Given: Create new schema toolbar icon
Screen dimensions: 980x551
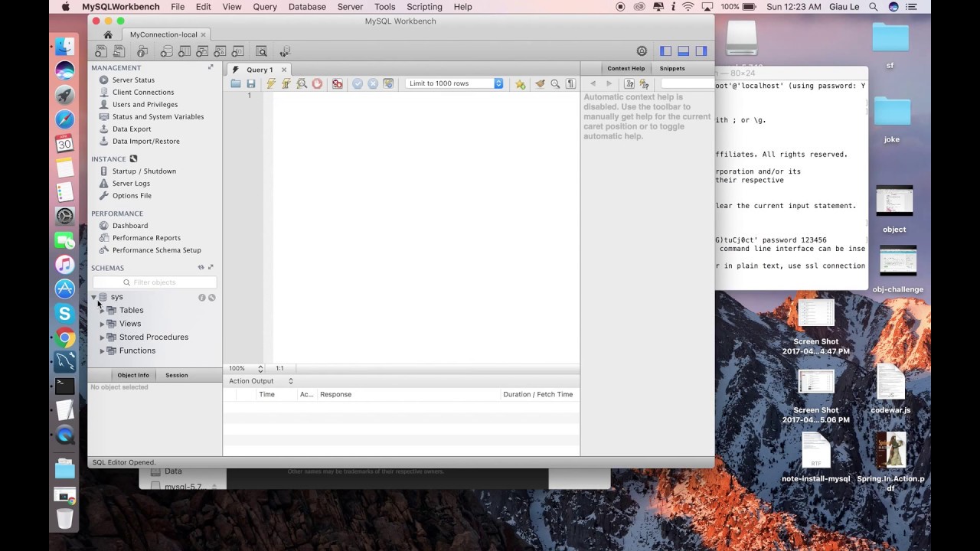Looking at the screenshot, I should [166, 51].
